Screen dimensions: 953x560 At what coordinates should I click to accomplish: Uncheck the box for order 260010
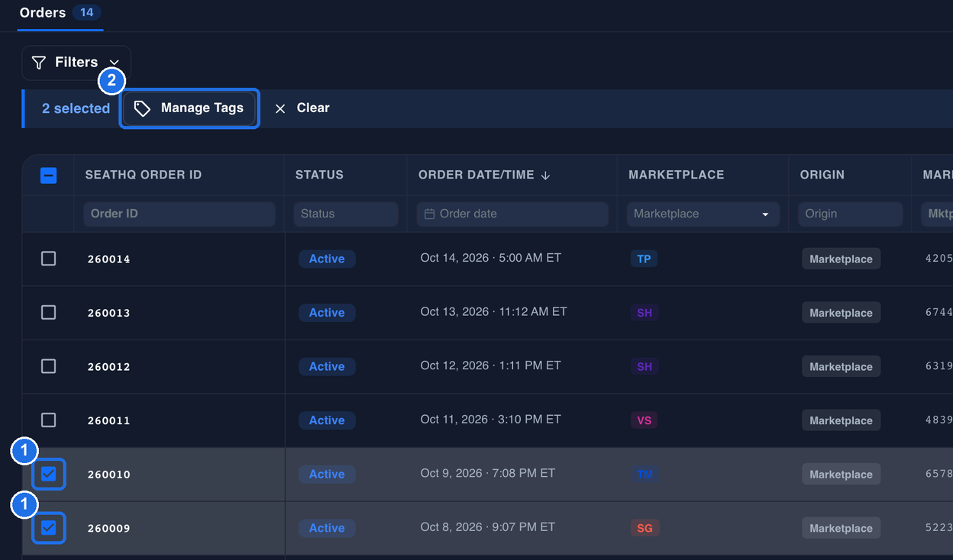coord(48,474)
